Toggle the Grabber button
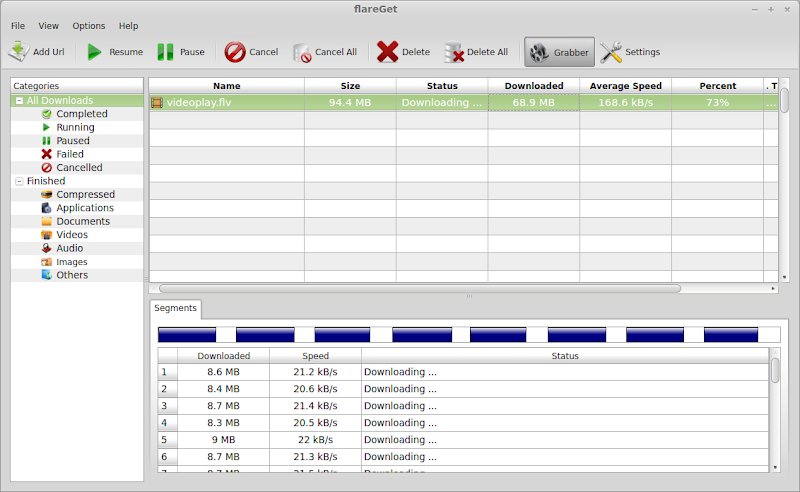The image size is (800, 492). click(559, 52)
